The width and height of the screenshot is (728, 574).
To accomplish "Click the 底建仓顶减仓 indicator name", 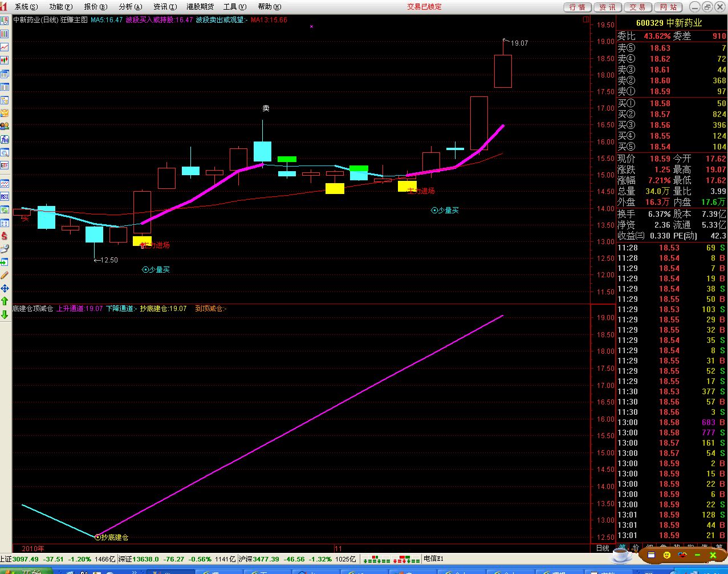I will click(x=33, y=309).
